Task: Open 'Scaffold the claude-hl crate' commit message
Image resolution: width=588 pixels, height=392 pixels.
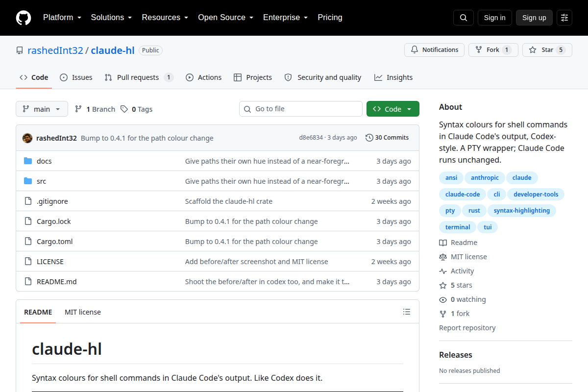Action: click(x=229, y=201)
